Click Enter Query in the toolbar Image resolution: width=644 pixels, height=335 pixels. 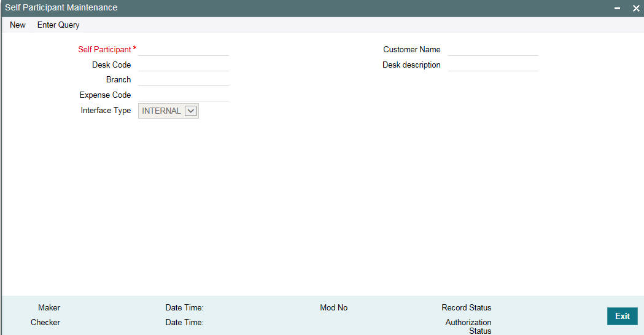(58, 25)
